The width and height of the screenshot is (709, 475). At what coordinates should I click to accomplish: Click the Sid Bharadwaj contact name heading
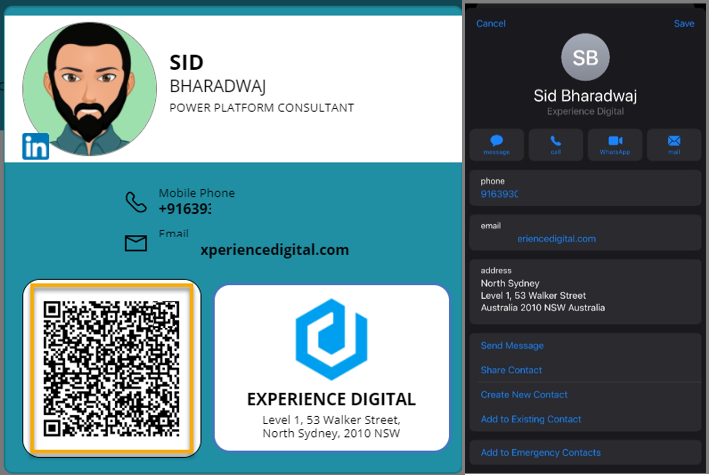tap(585, 96)
